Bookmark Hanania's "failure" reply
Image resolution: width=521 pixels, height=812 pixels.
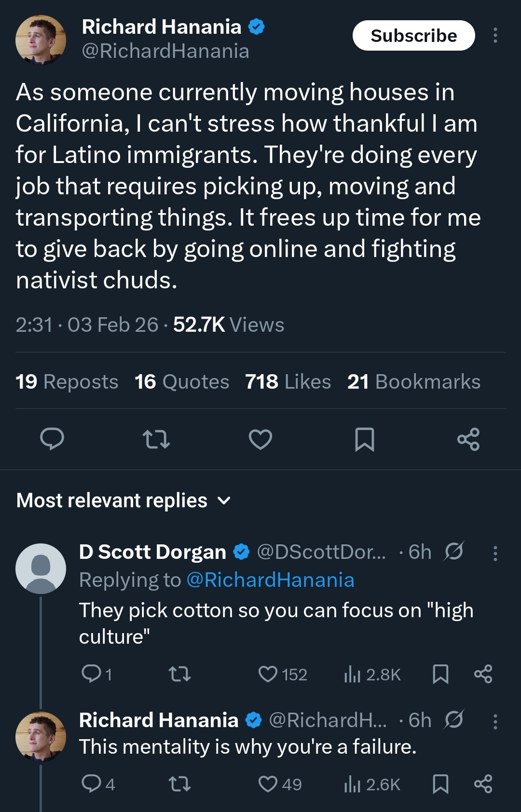[x=440, y=784]
